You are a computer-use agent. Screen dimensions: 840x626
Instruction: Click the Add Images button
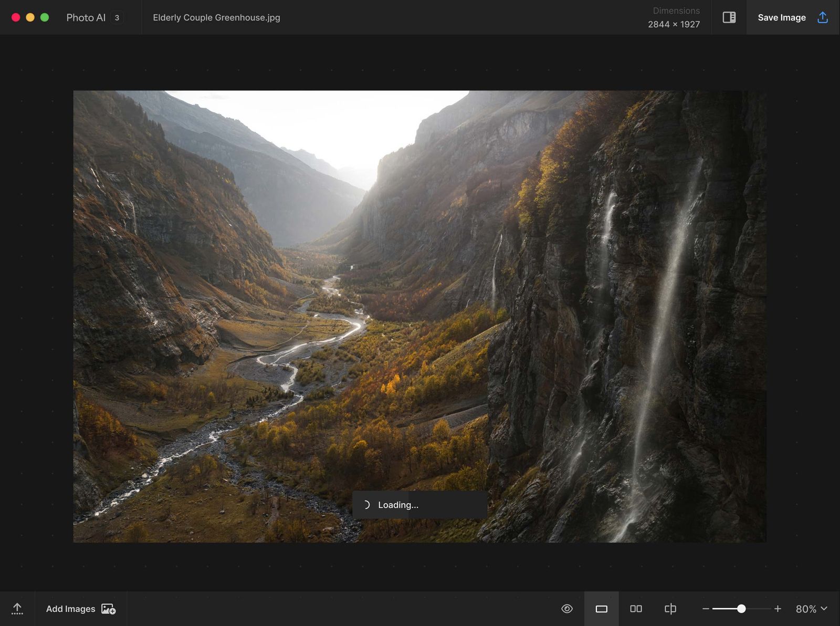[71, 609]
